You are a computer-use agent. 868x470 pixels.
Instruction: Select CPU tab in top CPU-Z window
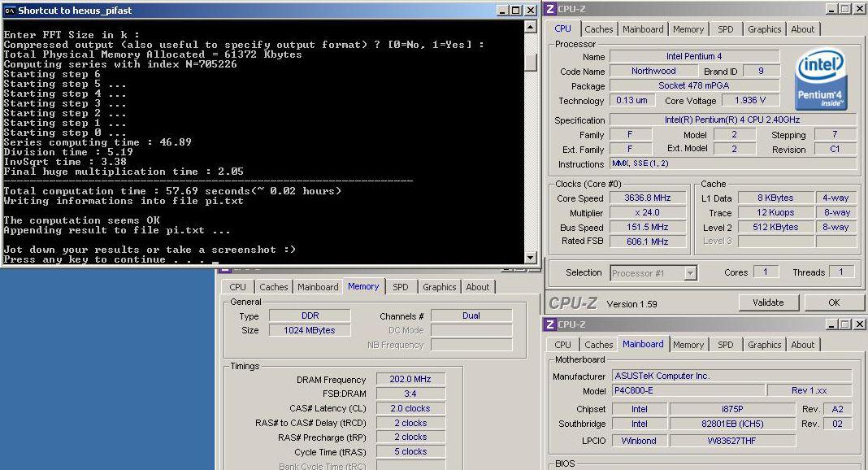pos(562,28)
